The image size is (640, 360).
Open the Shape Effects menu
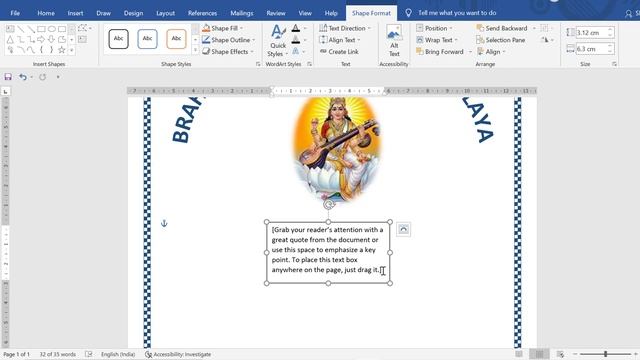[x=229, y=51]
